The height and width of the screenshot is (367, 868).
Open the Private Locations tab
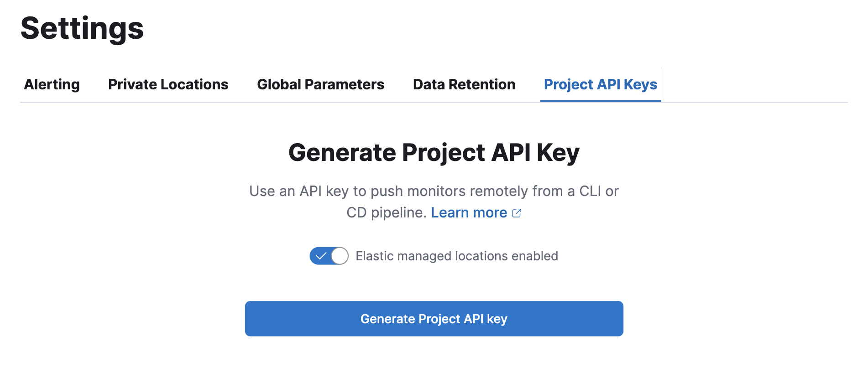point(168,84)
